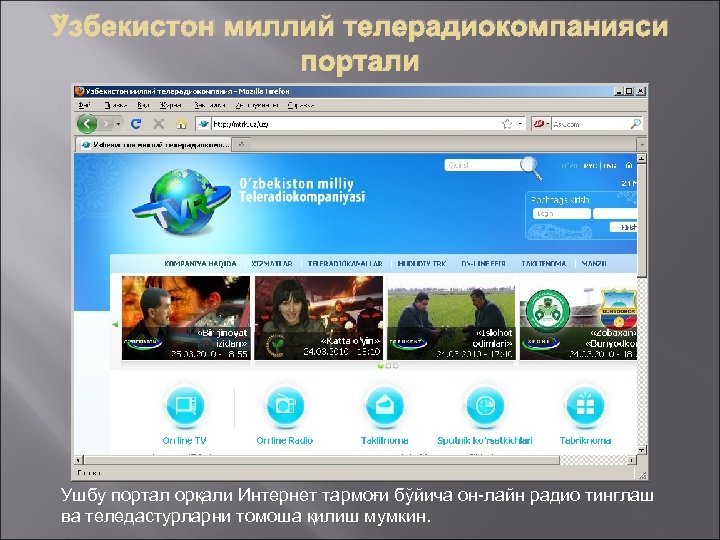
Task: Click the password field next to Login
Action: click(615, 214)
